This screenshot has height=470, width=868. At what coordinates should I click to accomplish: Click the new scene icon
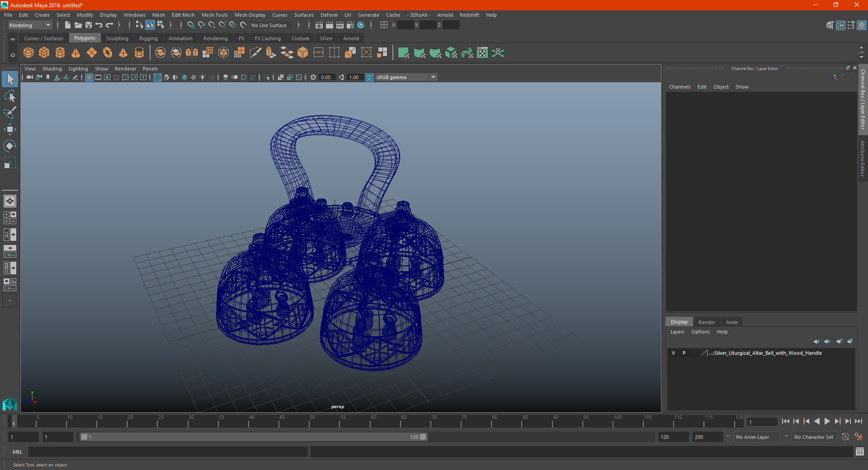coord(67,25)
